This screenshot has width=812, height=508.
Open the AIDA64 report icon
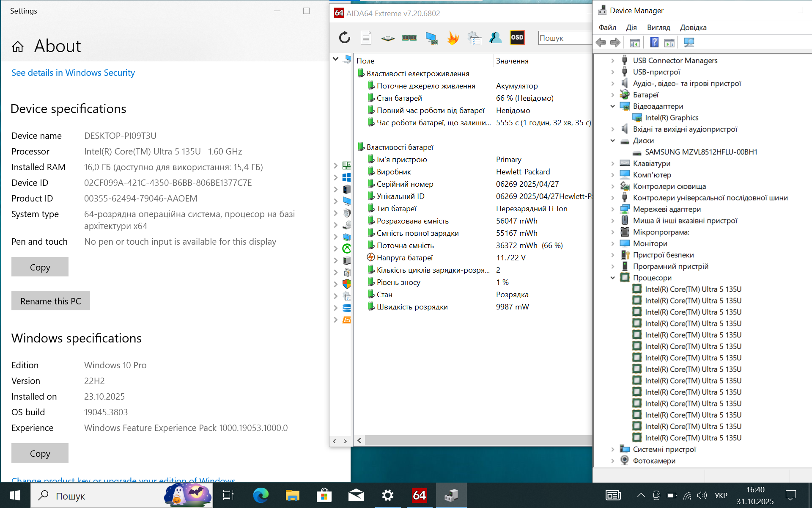[x=366, y=38]
